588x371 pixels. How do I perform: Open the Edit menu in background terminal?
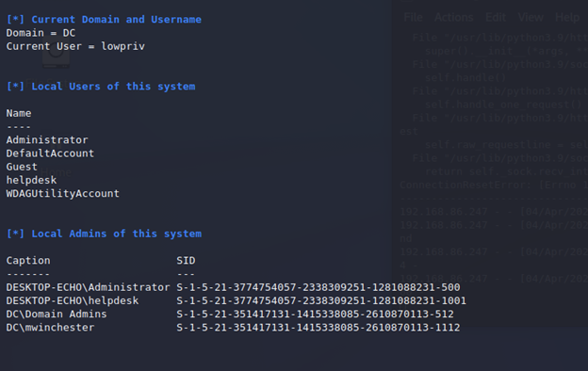click(x=496, y=17)
